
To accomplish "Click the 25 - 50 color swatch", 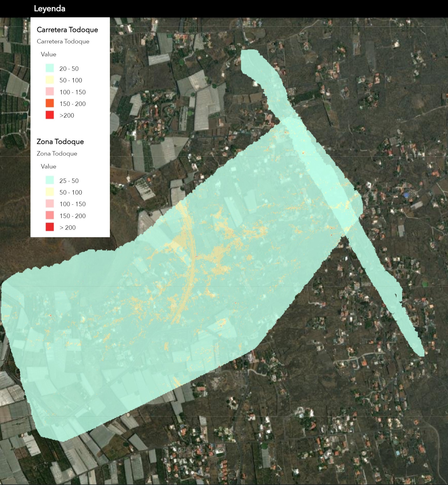I will click(50, 180).
